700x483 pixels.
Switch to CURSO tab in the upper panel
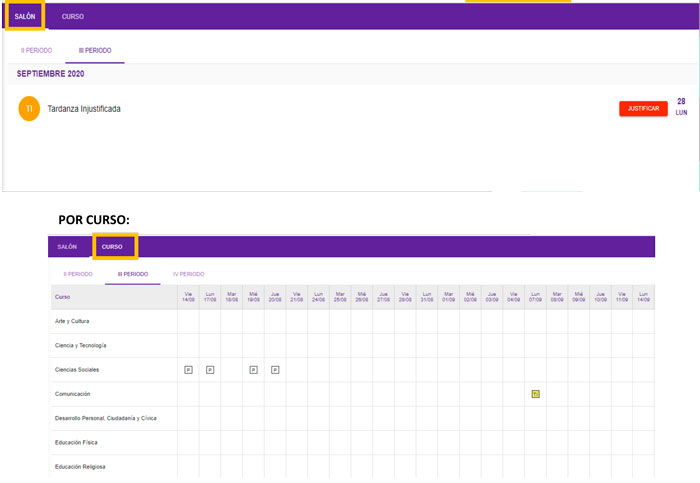click(x=73, y=17)
